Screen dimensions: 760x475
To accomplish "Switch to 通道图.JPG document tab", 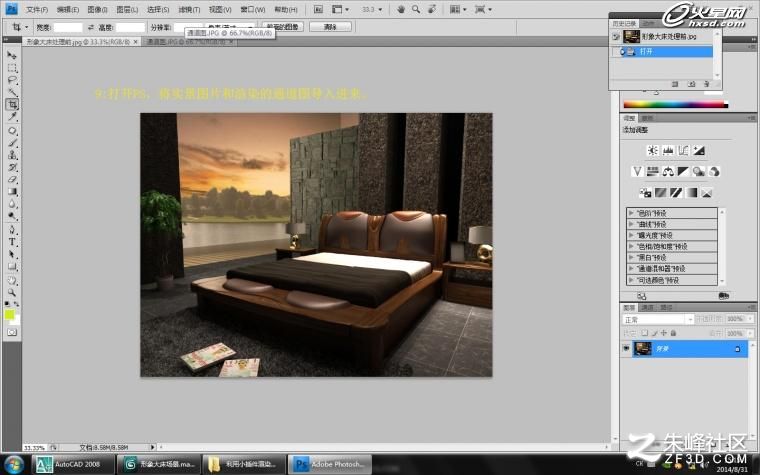I will click(x=190, y=42).
